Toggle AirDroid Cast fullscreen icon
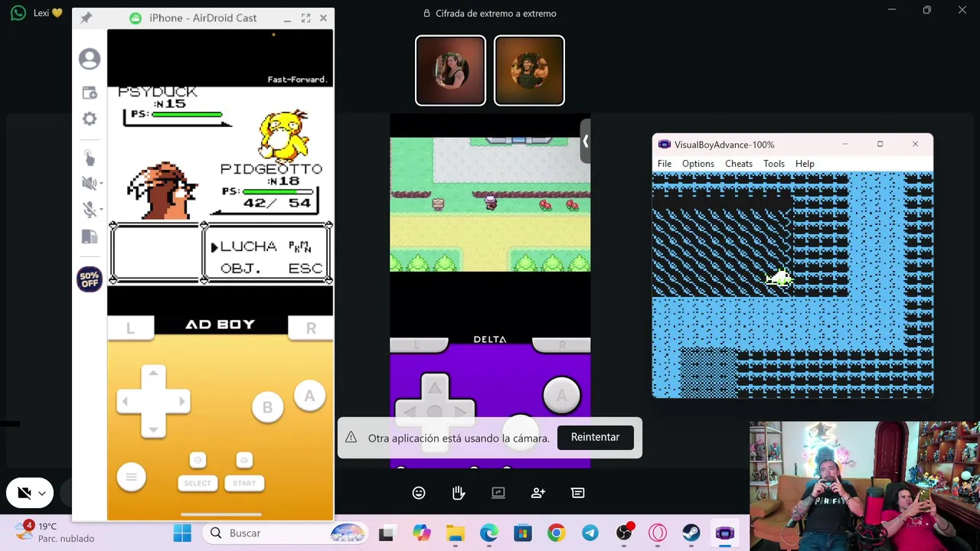Image resolution: width=980 pixels, height=551 pixels. point(305,18)
